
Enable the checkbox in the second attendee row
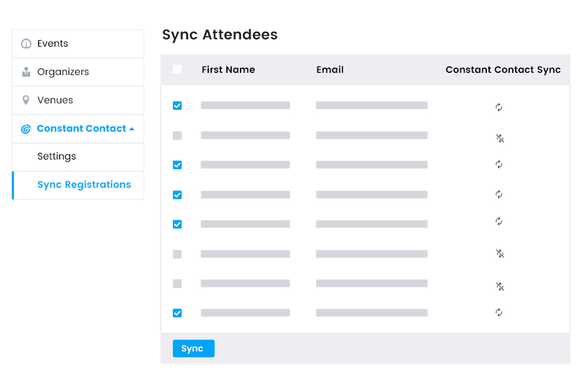[x=177, y=135]
